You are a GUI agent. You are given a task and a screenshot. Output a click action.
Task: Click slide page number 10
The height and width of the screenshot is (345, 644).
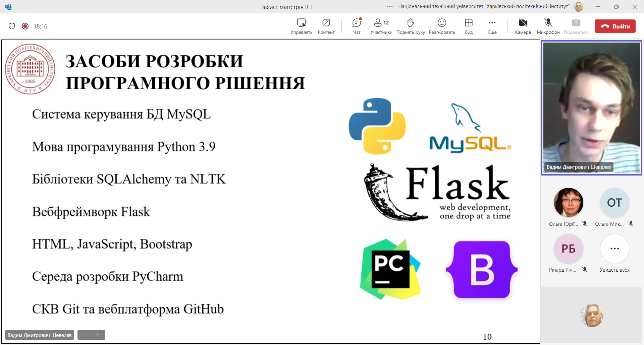tap(487, 337)
